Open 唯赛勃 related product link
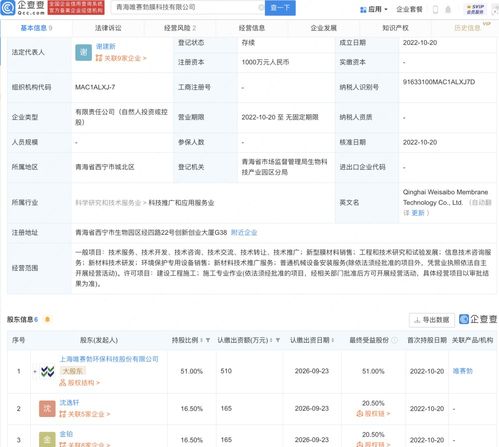 tap(463, 371)
